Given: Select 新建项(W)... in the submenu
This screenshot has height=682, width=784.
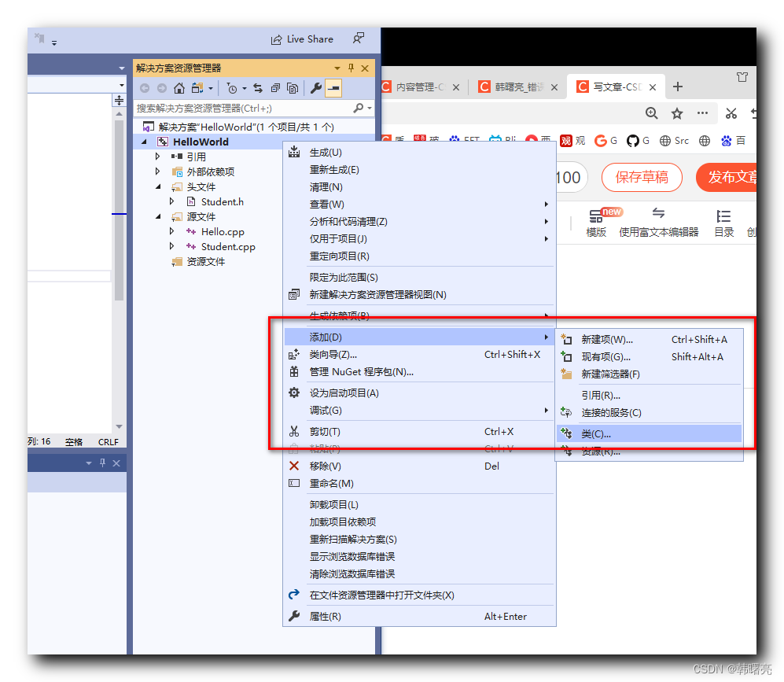Looking at the screenshot, I should tap(649, 340).
